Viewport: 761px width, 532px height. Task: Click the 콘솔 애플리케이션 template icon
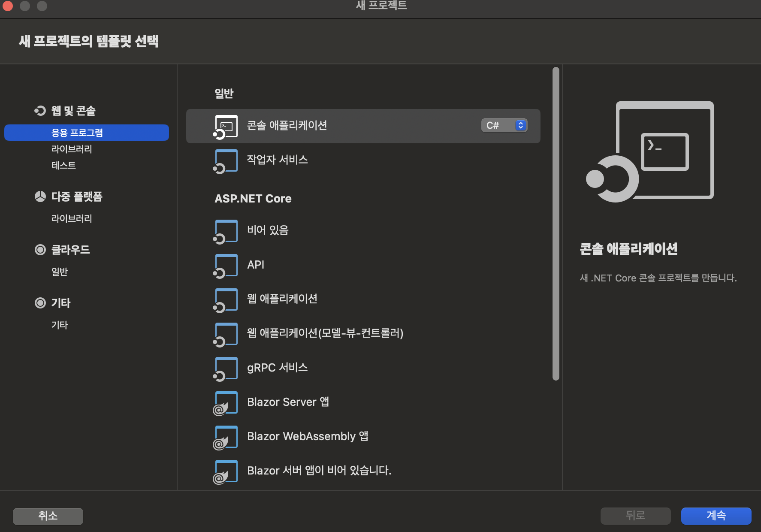tap(226, 127)
